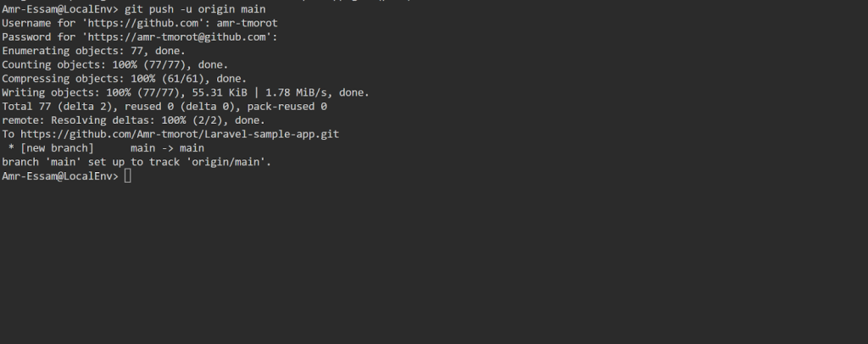Click the 'Counting objects: 100% (77/77)' line

(x=114, y=64)
